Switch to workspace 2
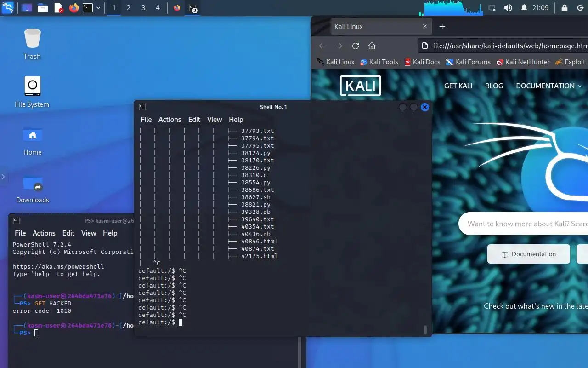 (x=129, y=8)
